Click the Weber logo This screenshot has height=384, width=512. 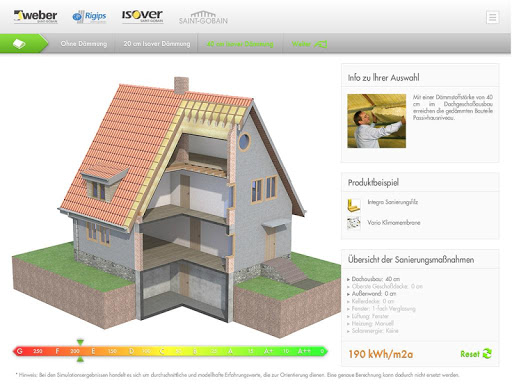(36, 17)
